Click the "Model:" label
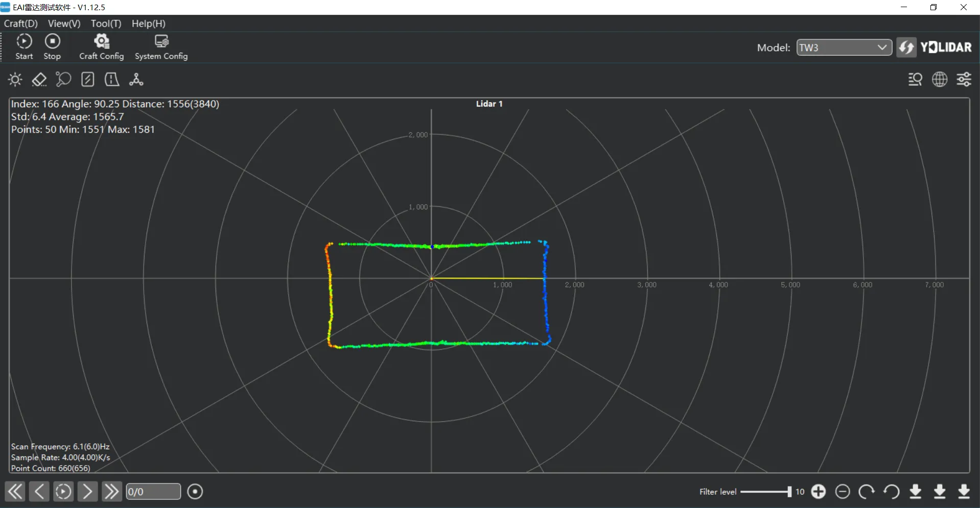This screenshot has width=980, height=508. pyautogui.click(x=774, y=47)
